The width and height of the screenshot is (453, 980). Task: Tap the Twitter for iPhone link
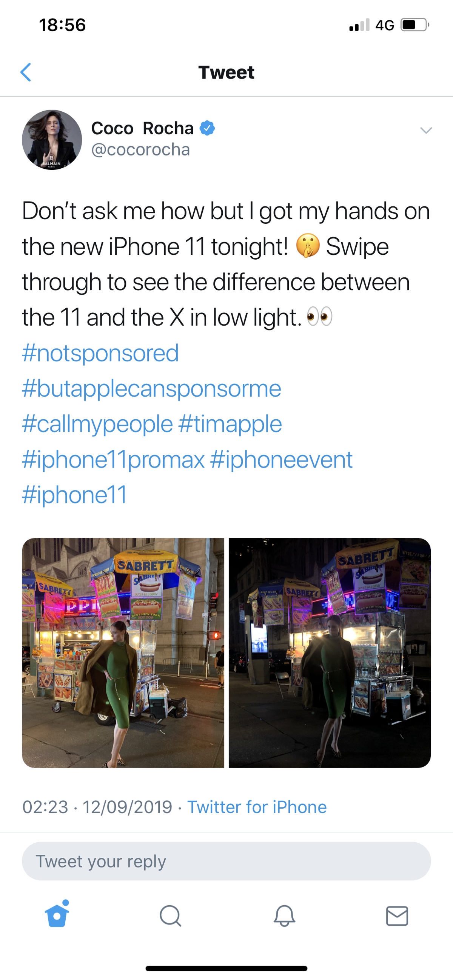pyautogui.click(x=257, y=806)
